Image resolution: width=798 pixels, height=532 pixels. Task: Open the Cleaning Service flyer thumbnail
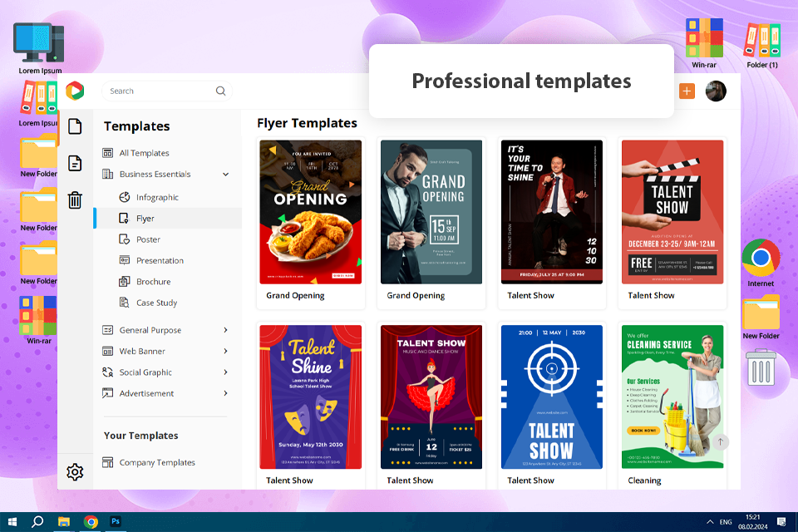click(672, 397)
